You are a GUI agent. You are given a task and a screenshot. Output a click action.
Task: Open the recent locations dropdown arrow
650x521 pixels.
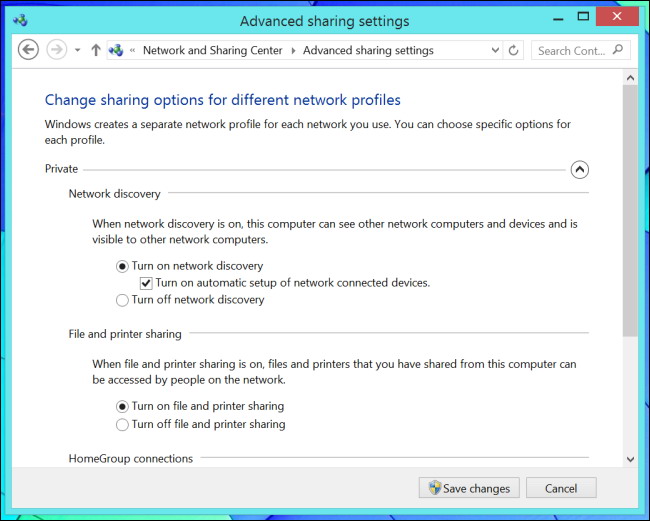pos(77,50)
